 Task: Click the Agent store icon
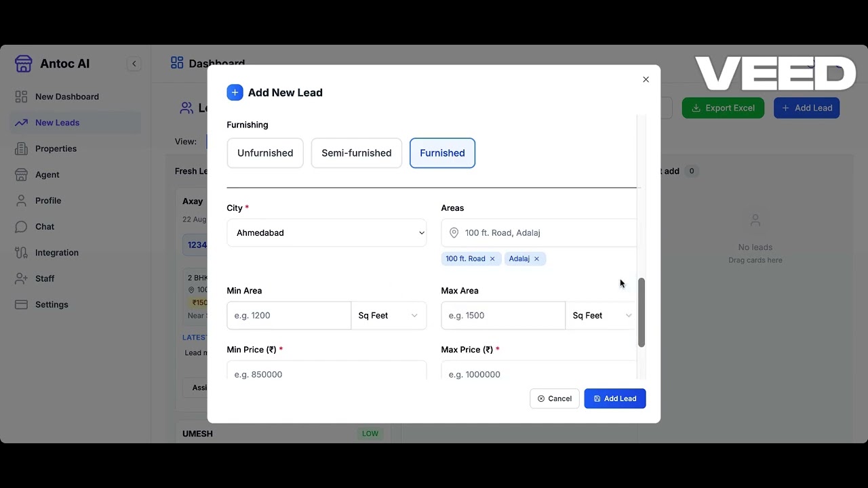(22, 175)
